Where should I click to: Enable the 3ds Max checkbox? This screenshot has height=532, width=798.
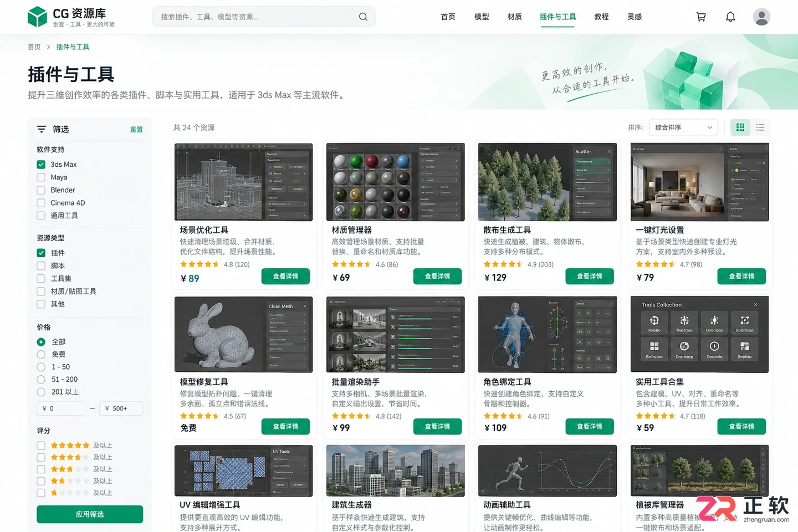41,165
